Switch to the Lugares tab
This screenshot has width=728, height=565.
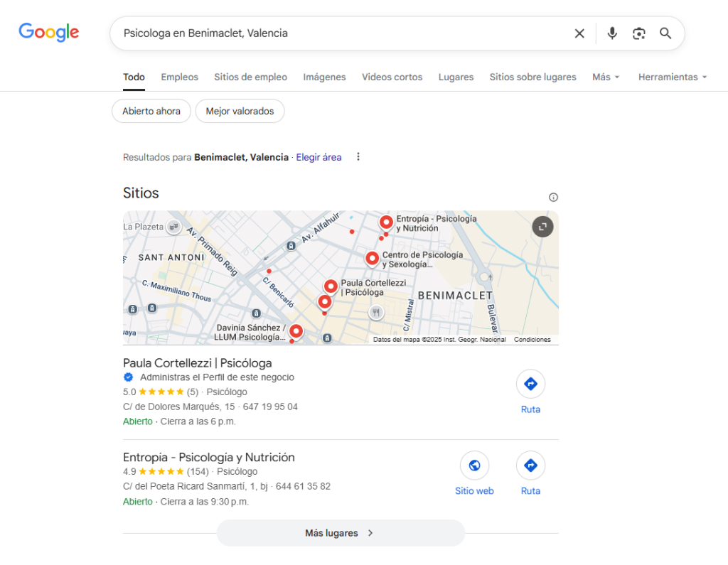click(x=456, y=77)
